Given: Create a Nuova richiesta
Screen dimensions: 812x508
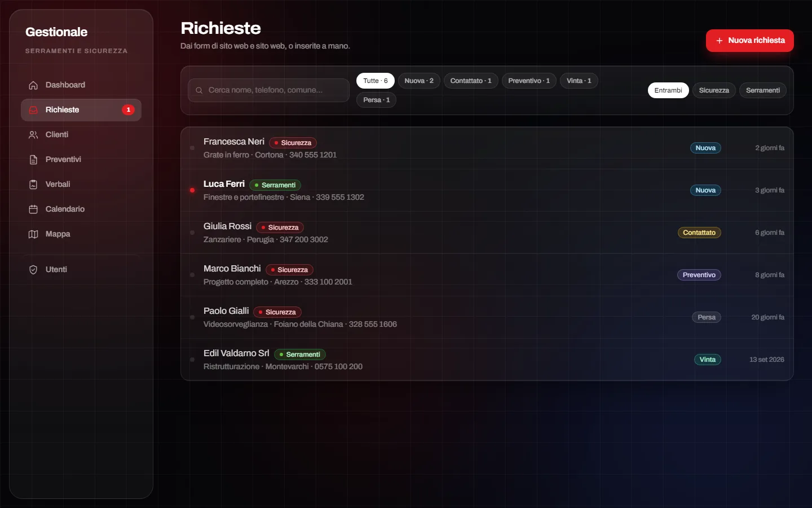Looking at the screenshot, I should tap(750, 41).
